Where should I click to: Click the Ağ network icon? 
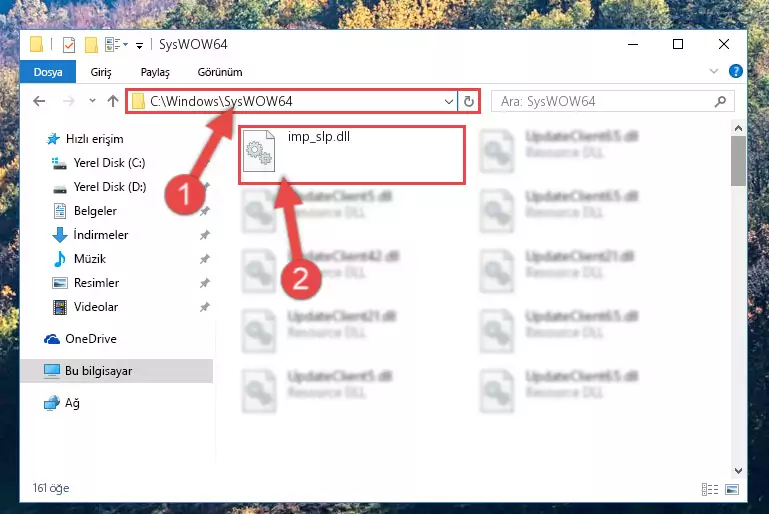tap(51, 403)
